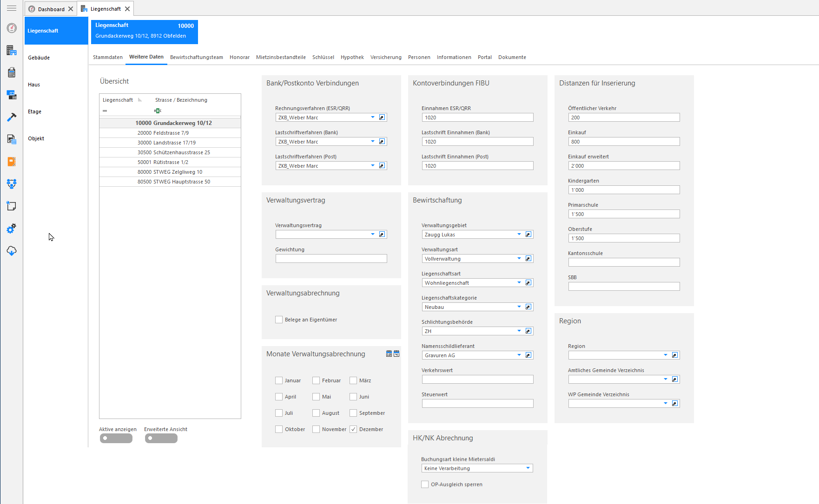
Task: Switch to Stammdaten tab
Action: click(108, 57)
